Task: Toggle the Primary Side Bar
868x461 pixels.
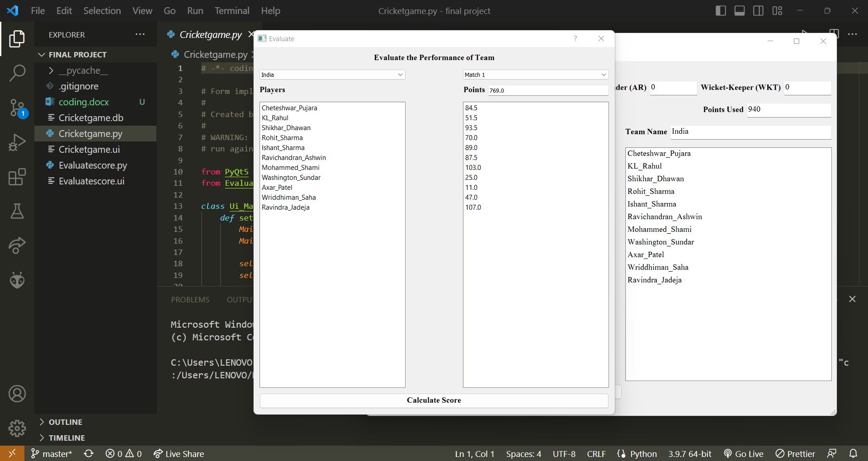Action: point(721,10)
